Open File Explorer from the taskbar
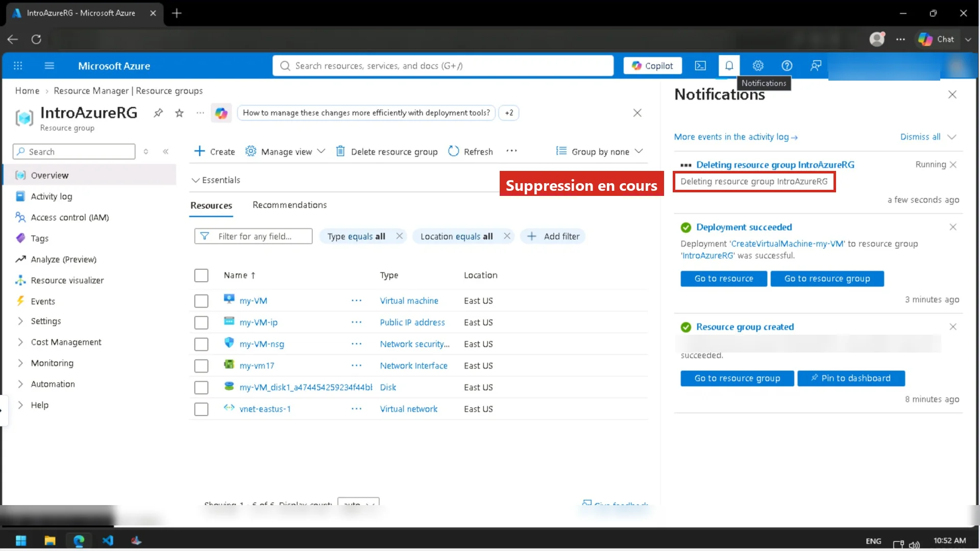 (x=50, y=541)
